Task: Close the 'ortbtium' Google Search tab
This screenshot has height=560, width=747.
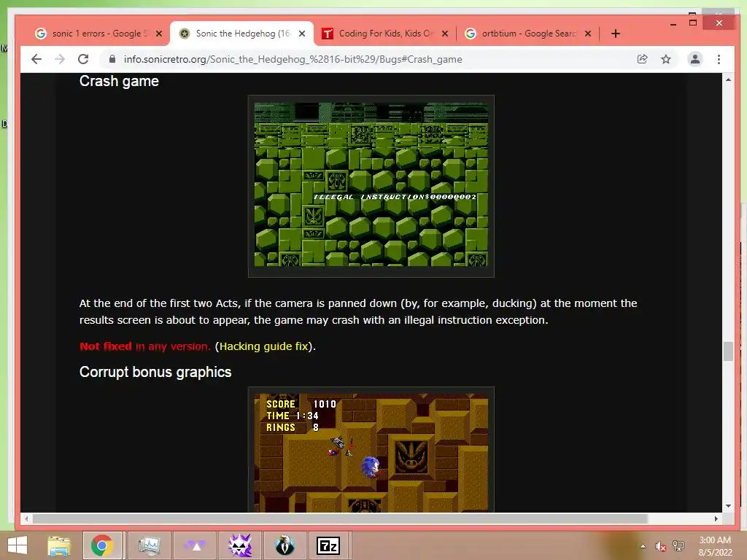Action: (588, 34)
